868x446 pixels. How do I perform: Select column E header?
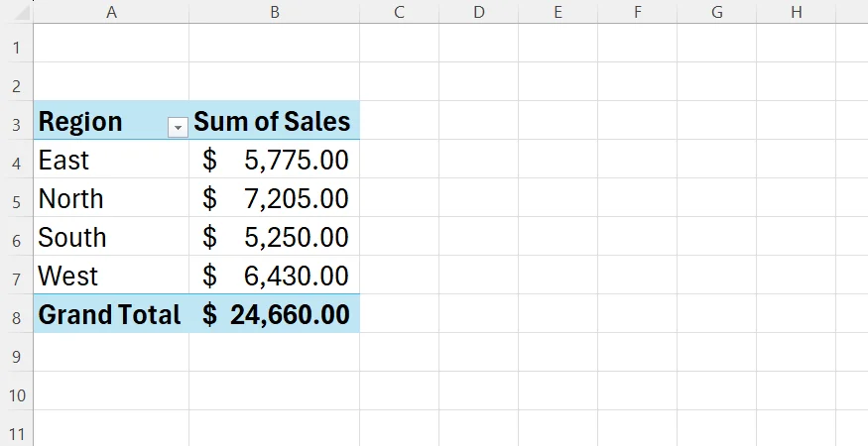point(558,12)
